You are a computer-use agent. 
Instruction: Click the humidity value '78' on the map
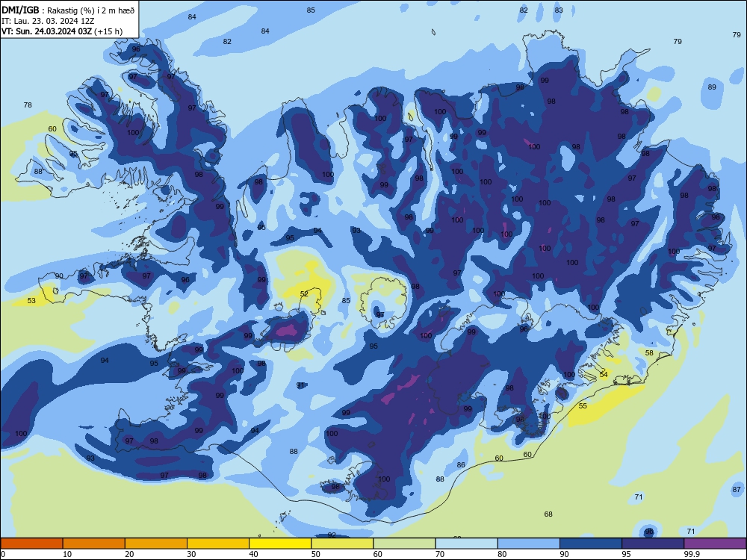point(28,105)
